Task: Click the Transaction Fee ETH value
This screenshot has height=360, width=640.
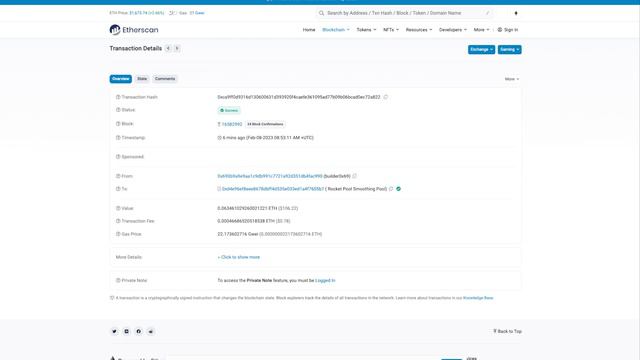Action: pos(246,221)
